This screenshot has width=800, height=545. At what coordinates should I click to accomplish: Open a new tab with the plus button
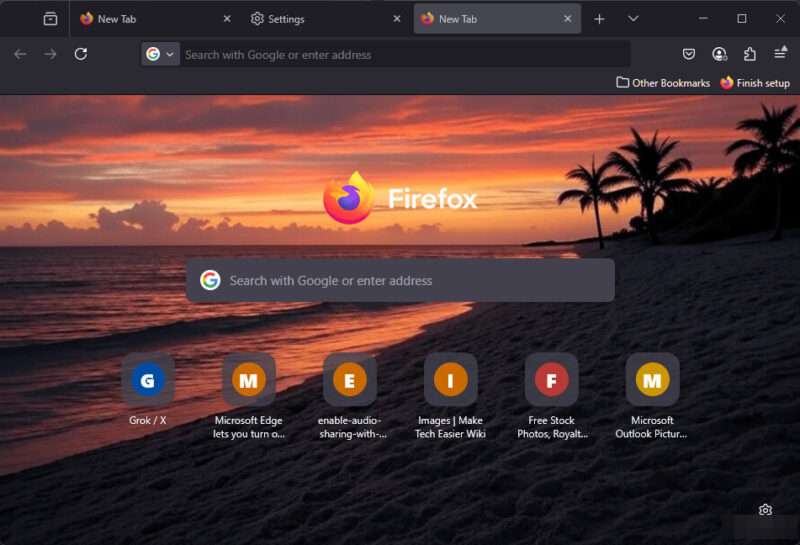(x=599, y=19)
